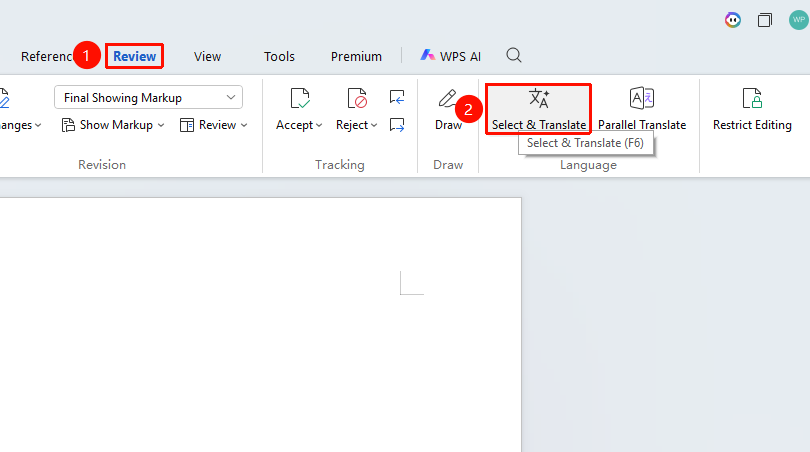Click the Review pane icon
Viewport: 810px width, 452px height.
click(x=186, y=125)
